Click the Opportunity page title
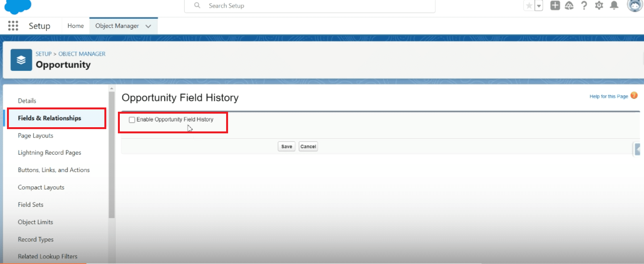Viewport: 644px width, 264px height. point(63,65)
